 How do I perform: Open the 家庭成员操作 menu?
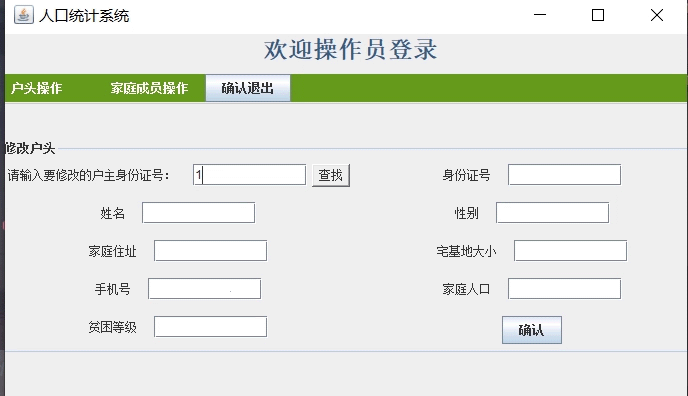click(149, 88)
